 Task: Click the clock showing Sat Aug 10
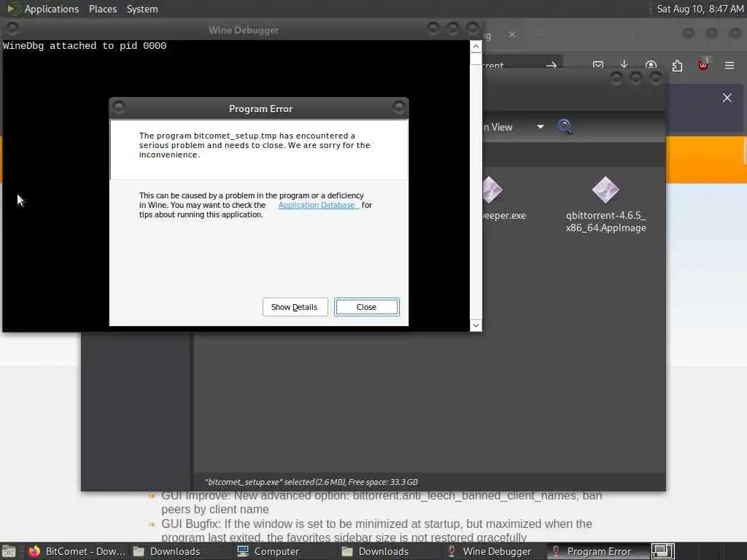click(700, 9)
